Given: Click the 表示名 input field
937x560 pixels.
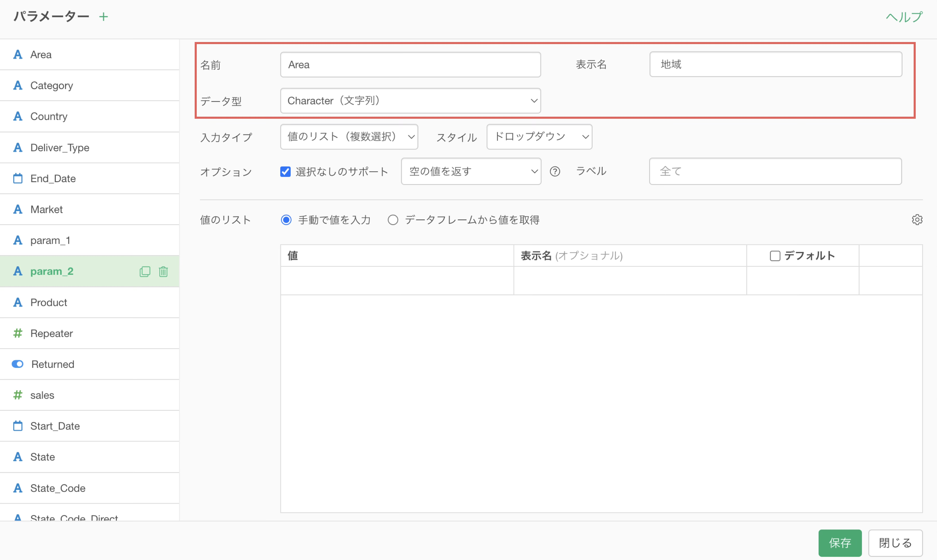Looking at the screenshot, I should point(775,65).
